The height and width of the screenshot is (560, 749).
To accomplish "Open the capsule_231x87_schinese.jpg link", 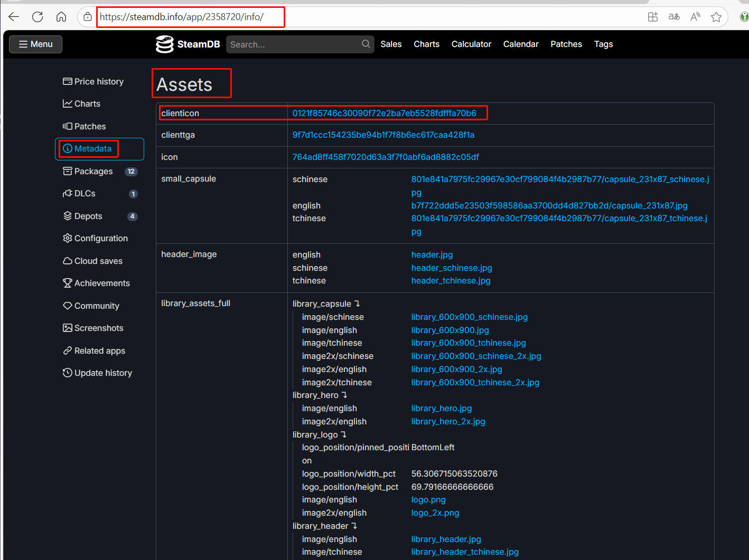I will [560, 186].
